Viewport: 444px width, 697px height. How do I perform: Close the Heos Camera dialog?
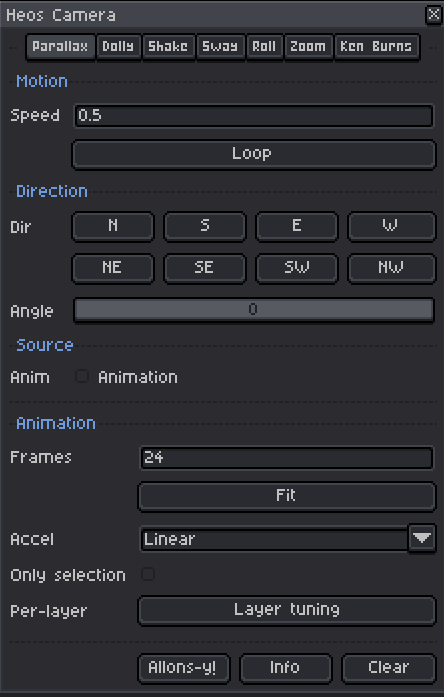pyautogui.click(x=433, y=15)
